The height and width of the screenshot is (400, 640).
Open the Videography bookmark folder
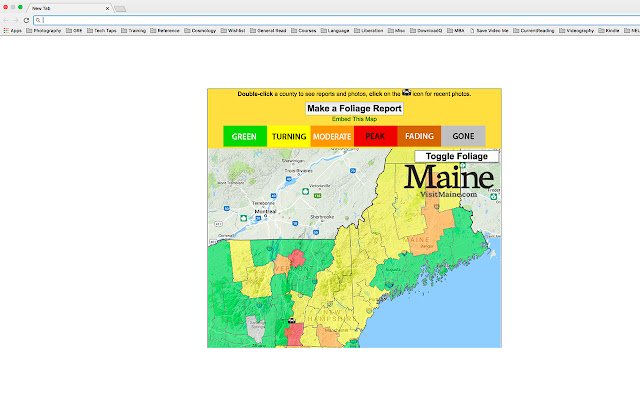click(x=576, y=31)
